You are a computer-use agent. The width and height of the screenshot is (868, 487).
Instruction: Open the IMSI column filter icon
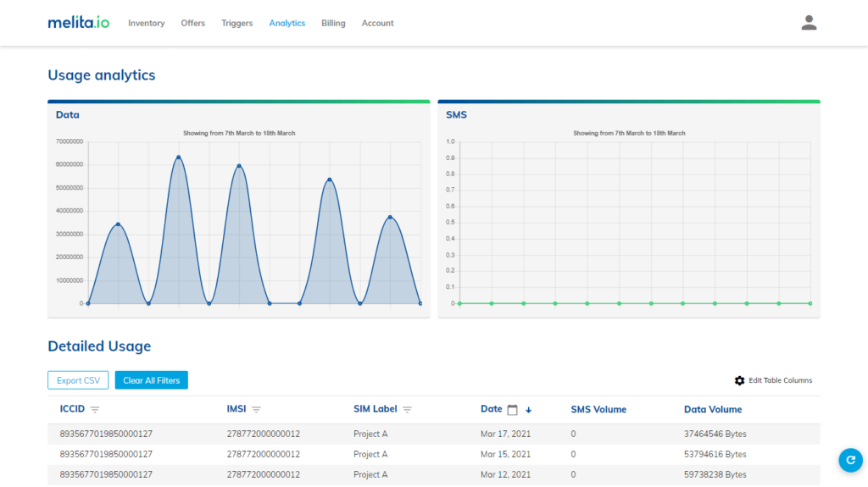coord(256,410)
